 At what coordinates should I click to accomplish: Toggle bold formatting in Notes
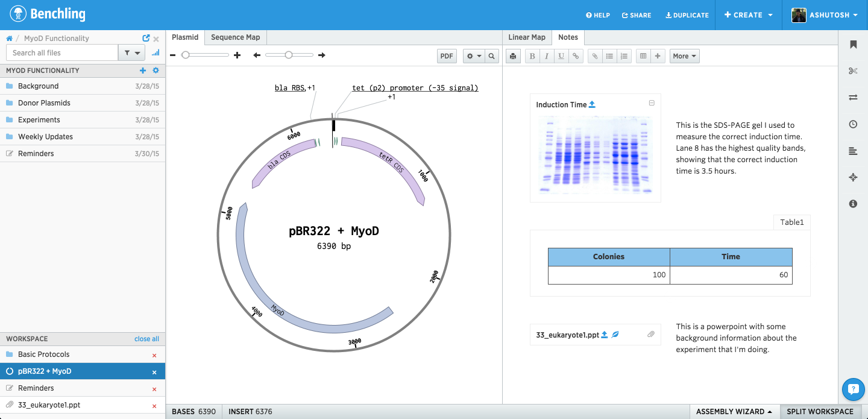pyautogui.click(x=532, y=56)
